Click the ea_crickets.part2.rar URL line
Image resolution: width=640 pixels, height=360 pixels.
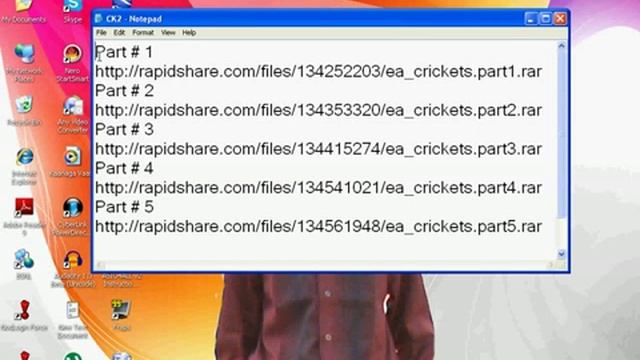(318, 110)
